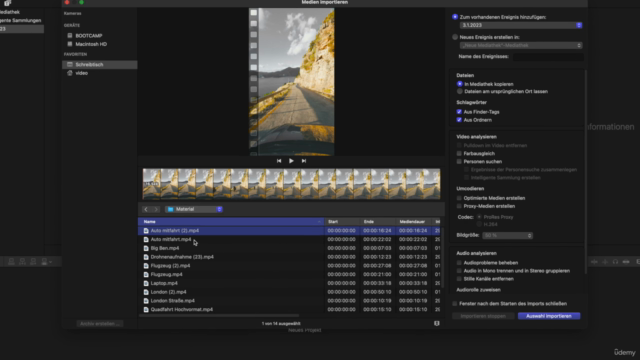The width and height of the screenshot is (640, 360).
Task: Choose 'In Mediathek kopieren' option
Action: coord(460,84)
